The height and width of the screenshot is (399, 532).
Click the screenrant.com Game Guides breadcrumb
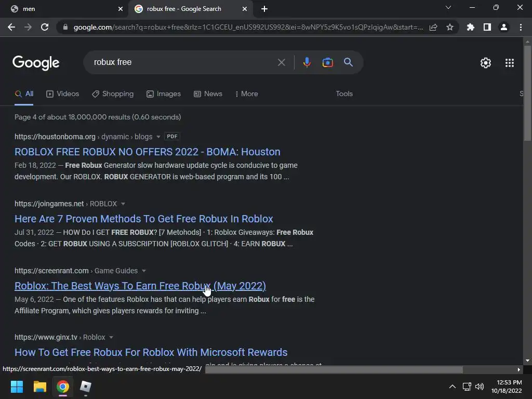tap(76, 271)
